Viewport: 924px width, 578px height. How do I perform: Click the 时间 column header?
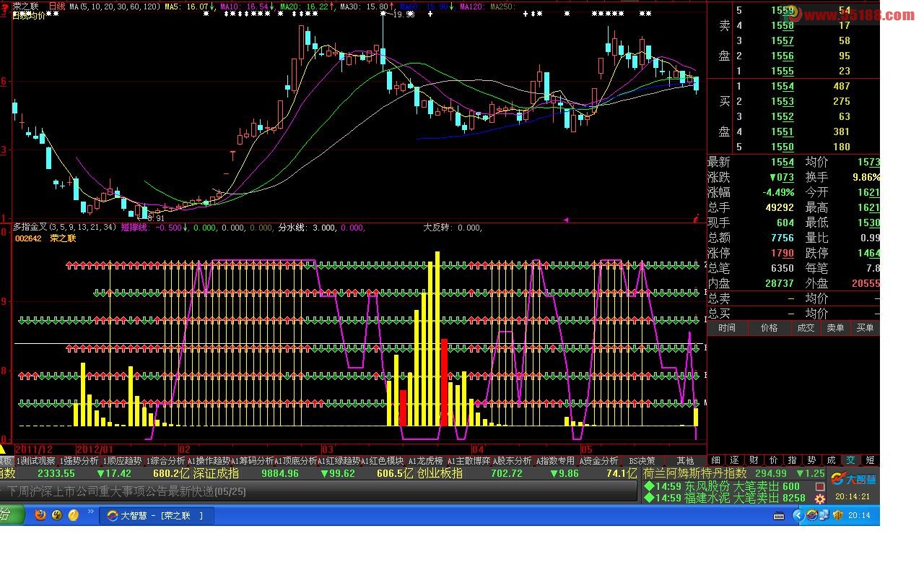[x=727, y=328]
